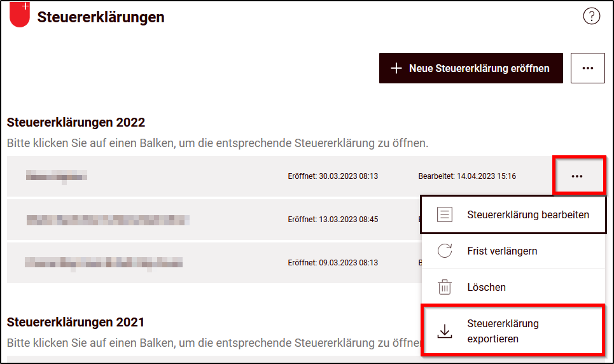Click the download arrow icon for exportieren
This screenshot has width=614, height=364.
tap(445, 331)
